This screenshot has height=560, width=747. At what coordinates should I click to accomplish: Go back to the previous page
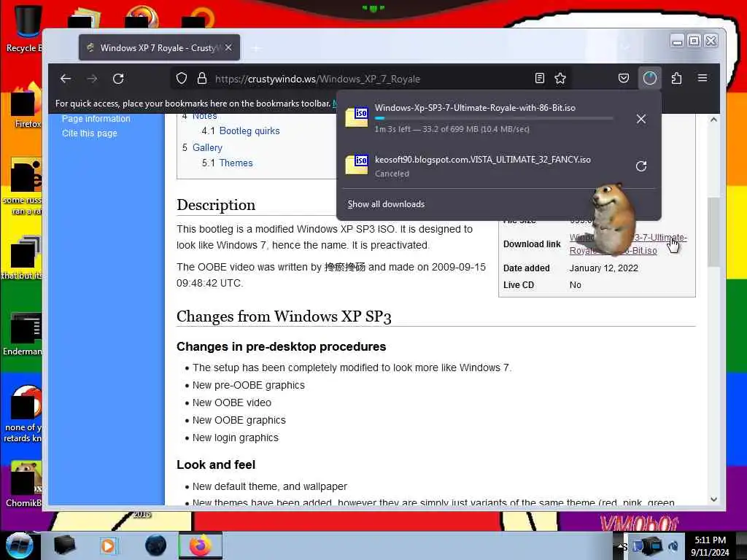pyautogui.click(x=66, y=79)
